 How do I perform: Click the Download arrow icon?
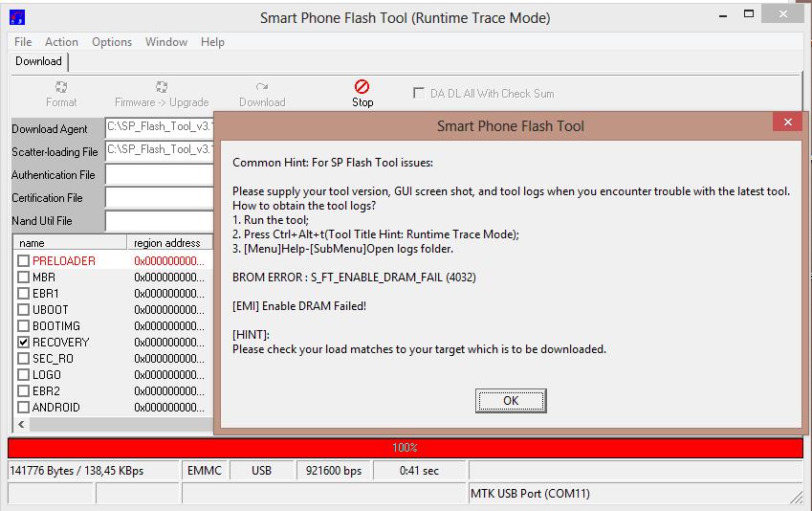(x=262, y=86)
